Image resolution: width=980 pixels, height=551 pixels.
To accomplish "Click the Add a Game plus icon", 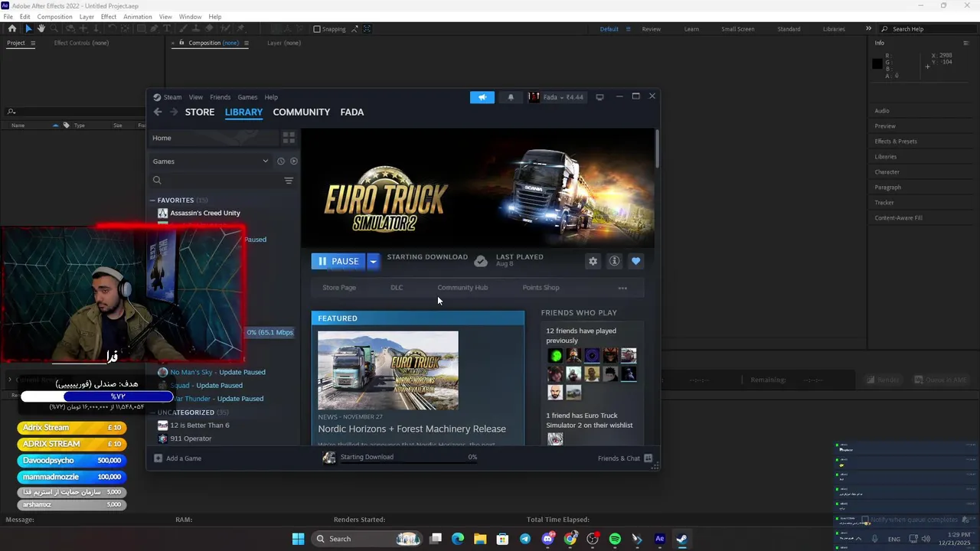I will point(158,458).
